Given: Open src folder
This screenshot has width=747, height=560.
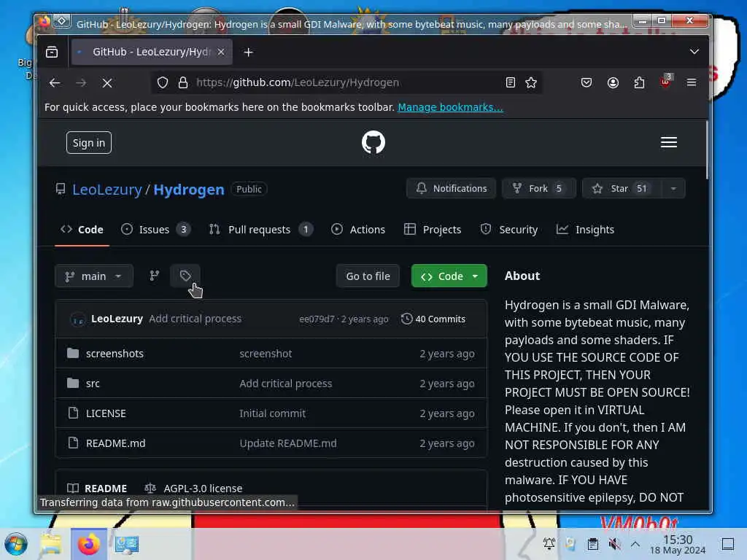Looking at the screenshot, I should [x=93, y=384].
